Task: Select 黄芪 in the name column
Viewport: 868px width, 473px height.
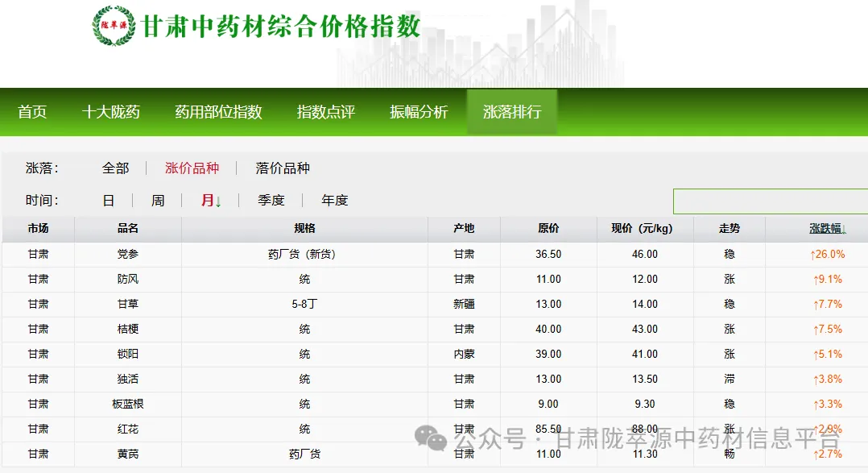Action: pyautogui.click(x=128, y=454)
